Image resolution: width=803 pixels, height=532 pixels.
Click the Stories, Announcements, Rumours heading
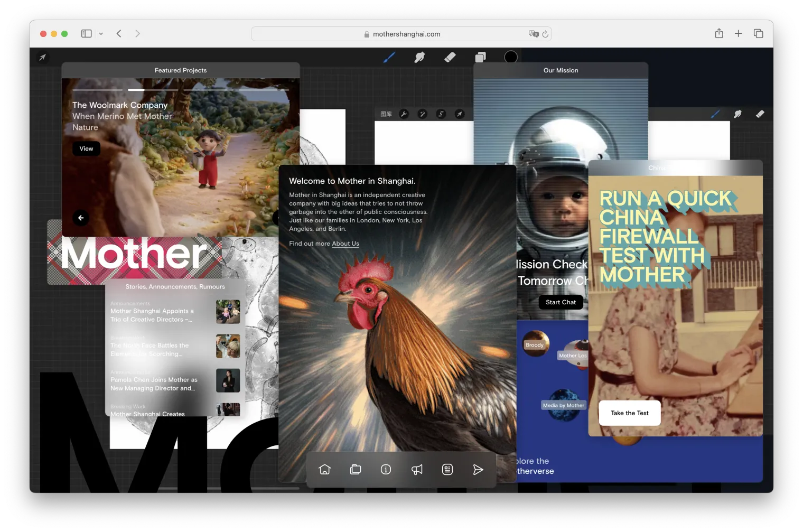point(175,287)
